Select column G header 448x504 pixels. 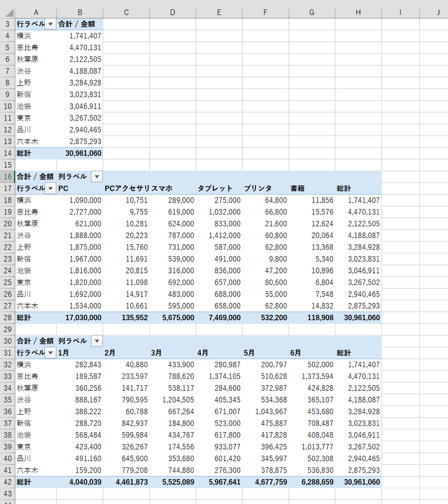312,12
